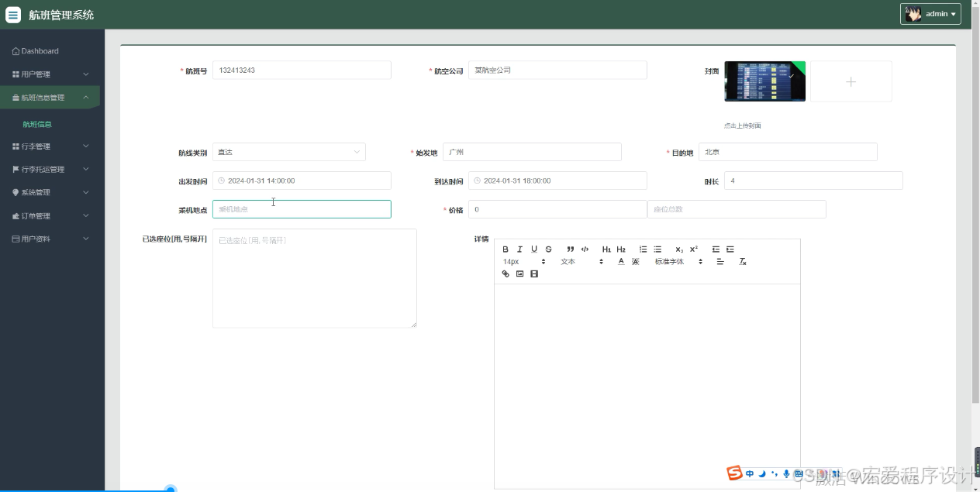This screenshot has width=980, height=492.
Task: Click the uploaded cover image thumbnail
Action: [764, 81]
